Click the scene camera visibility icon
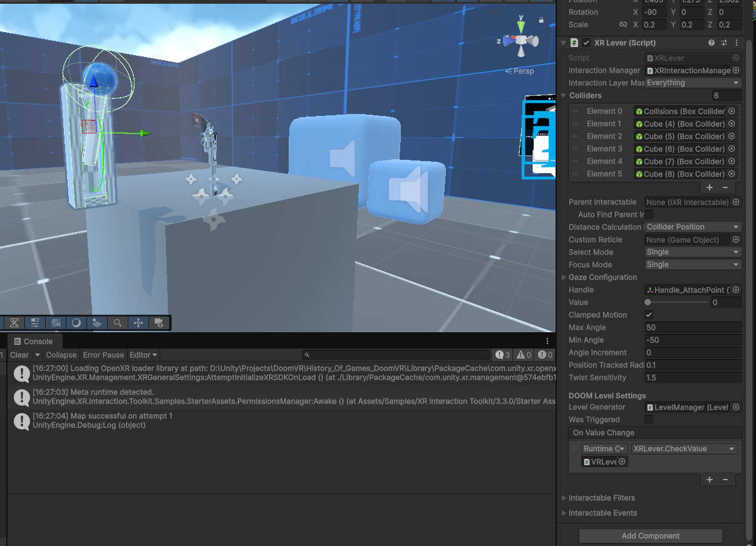756x546 pixels. pyautogui.click(x=159, y=323)
